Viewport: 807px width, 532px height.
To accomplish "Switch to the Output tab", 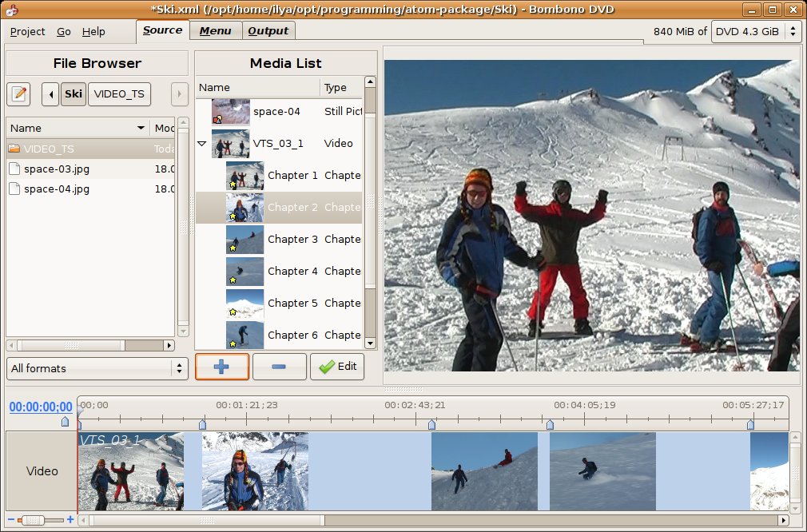I will point(268,30).
